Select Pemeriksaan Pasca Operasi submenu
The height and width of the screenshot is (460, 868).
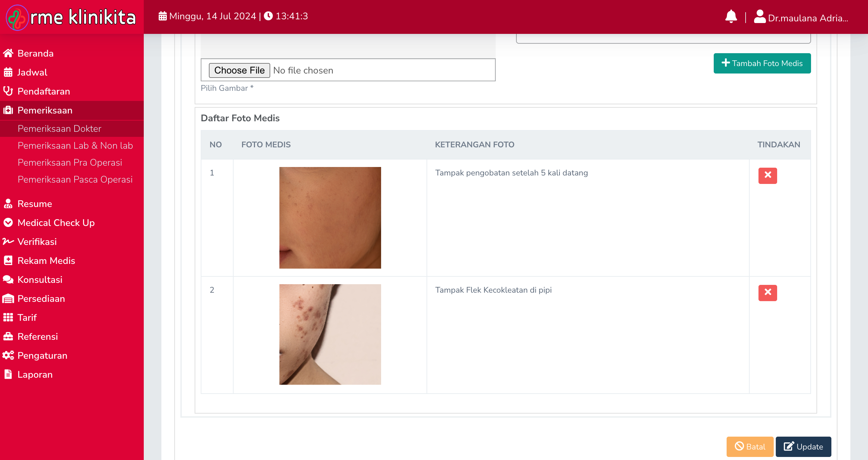[75, 180]
